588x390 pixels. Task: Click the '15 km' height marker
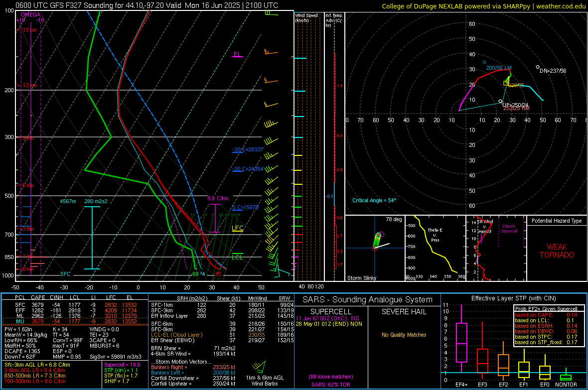tap(29, 30)
